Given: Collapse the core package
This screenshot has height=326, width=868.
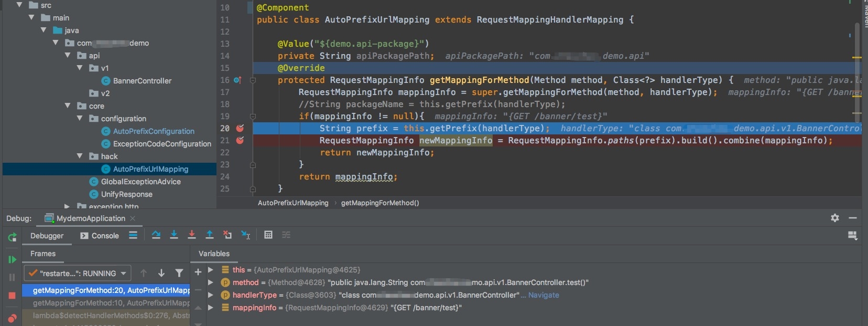Looking at the screenshot, I should pos(68,106).
